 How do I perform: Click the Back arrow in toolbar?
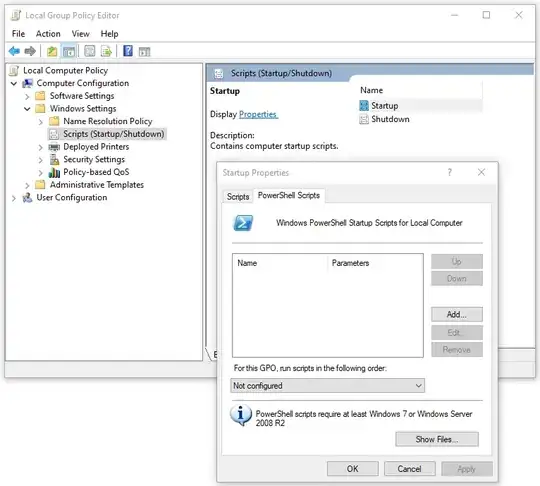tap(14, 51)
